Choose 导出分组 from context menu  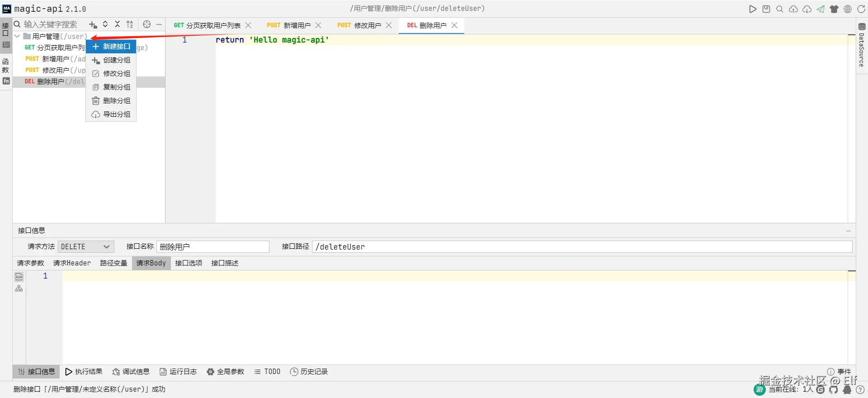pyautogui.click(x=111, y=114)
